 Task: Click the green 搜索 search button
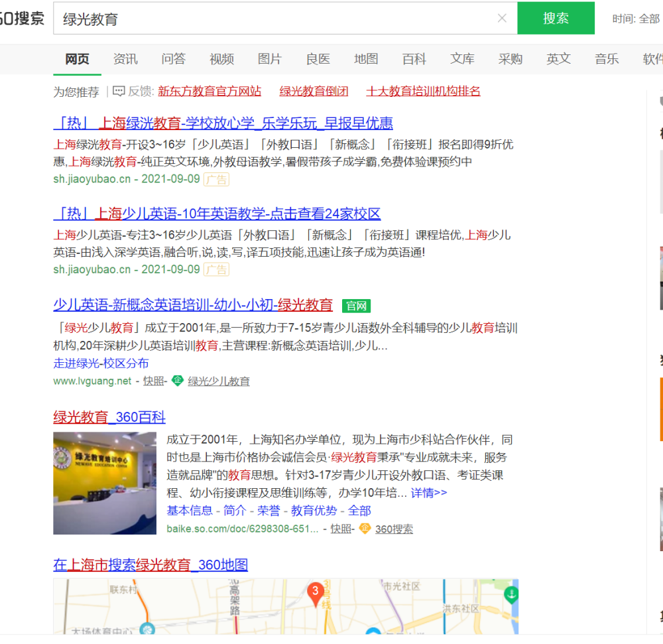coord(556,18)
